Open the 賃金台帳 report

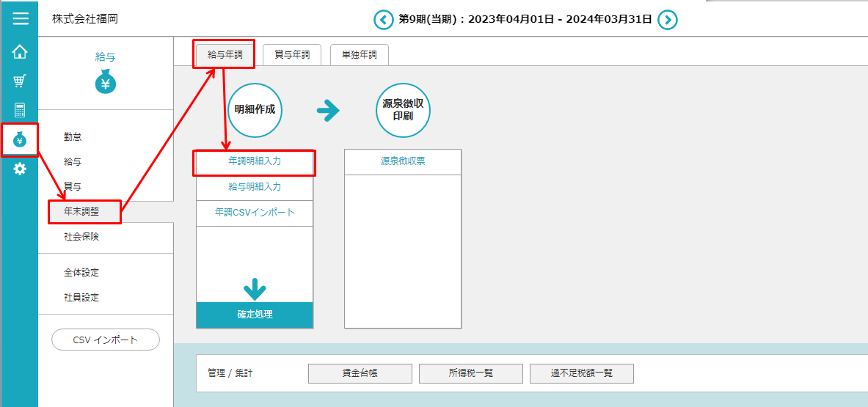click(360, 373)
